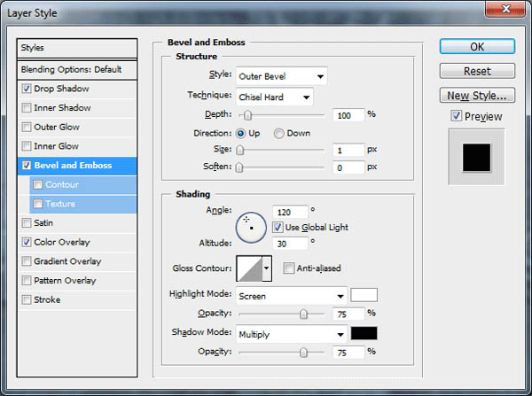The width and height of the screenshot is (532, 396).
Task: Click the style preview black square thumbnail
Action: (476, 158)
